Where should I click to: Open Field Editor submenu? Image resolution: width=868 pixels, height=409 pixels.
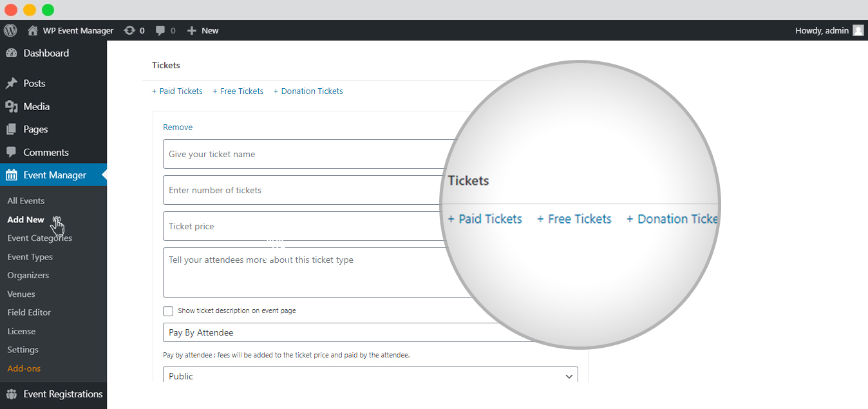[x=29, y=312]
